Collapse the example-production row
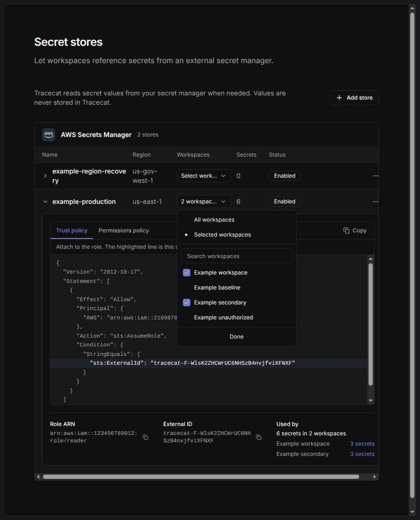Image resolution: width=420 pixels, height=520 pixels. pos(45,202)
